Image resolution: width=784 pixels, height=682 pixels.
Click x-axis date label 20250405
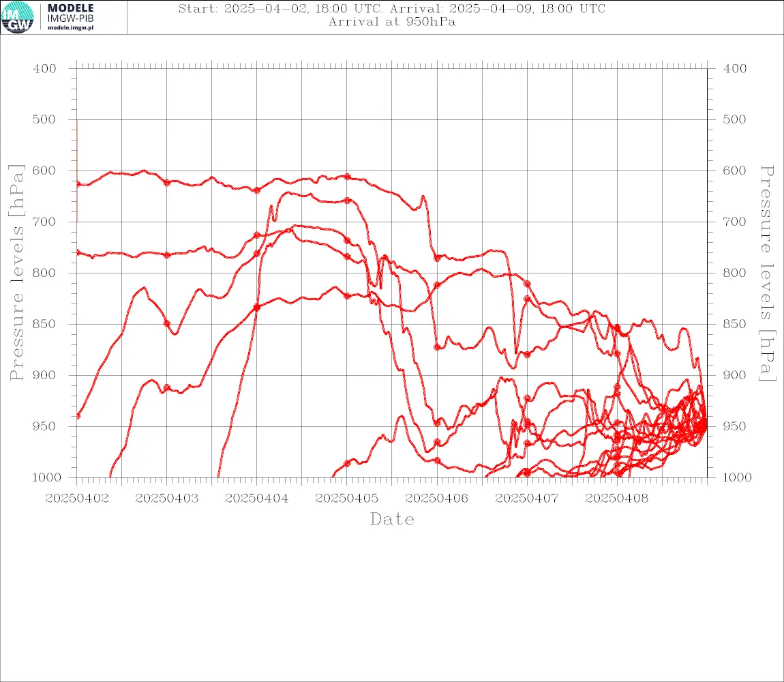(346, 499)
